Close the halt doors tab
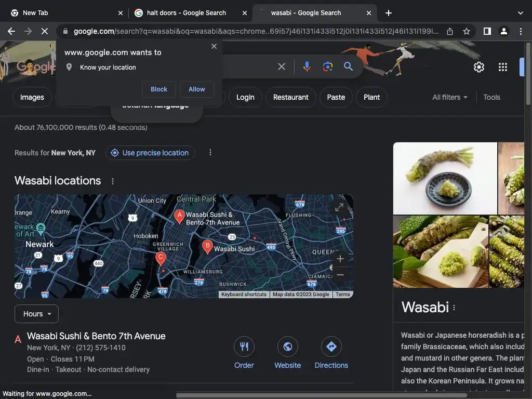This screenshot has height=399, width=532. [245, 13]
